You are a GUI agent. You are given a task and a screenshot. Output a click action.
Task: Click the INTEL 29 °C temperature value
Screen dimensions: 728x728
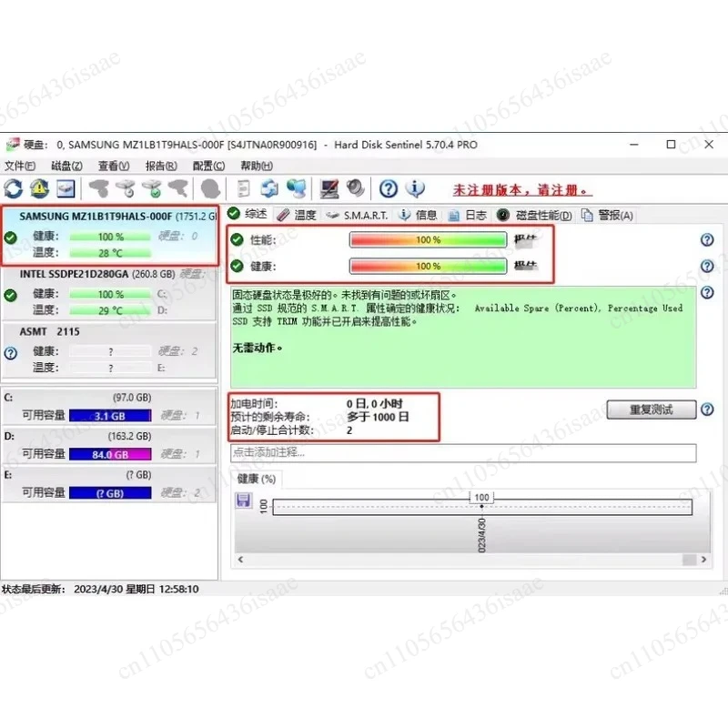[110, 310]
